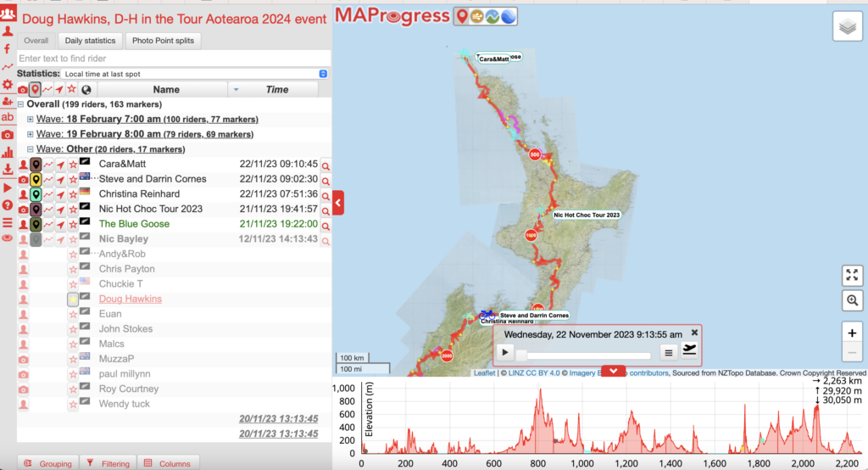
Task: Click the fullscreen map icon
Action: coord(853,275)
